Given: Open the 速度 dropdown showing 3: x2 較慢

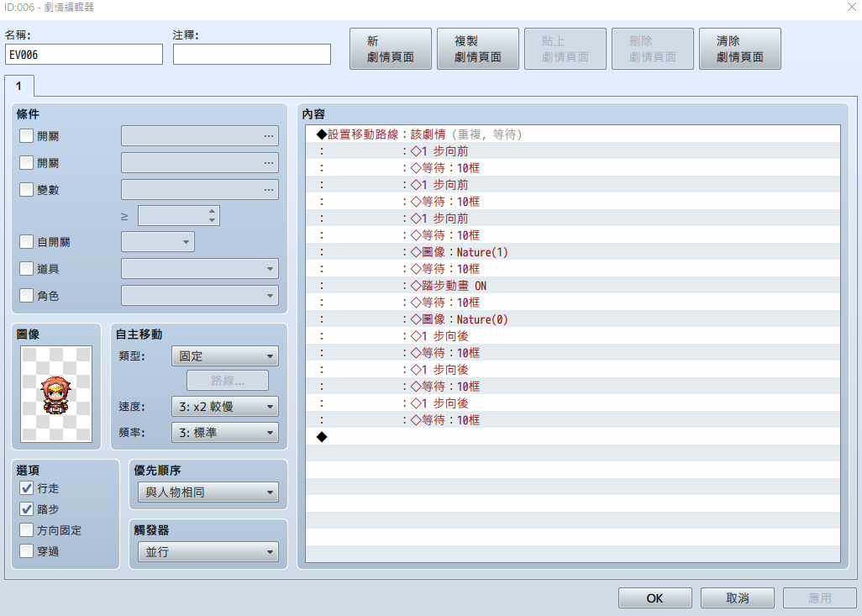Looking at the screenshot, I should coord(225,407).
